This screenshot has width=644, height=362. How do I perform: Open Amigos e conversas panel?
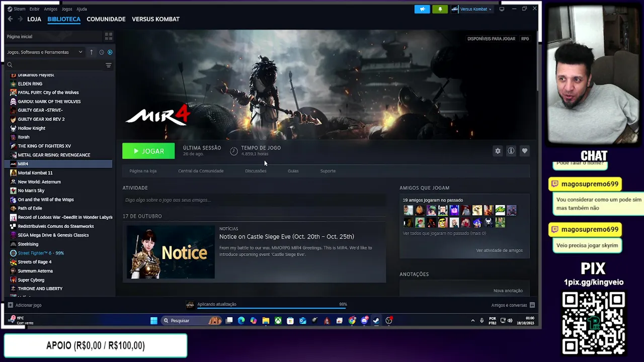[513, 305]
